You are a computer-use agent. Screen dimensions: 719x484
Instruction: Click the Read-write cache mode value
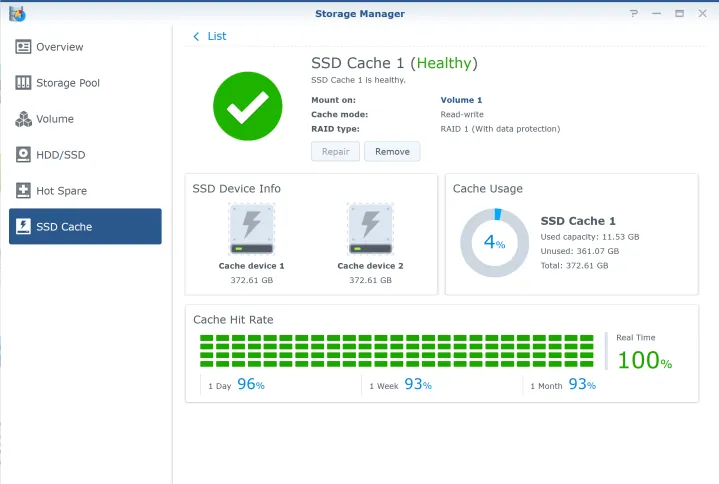462,115
